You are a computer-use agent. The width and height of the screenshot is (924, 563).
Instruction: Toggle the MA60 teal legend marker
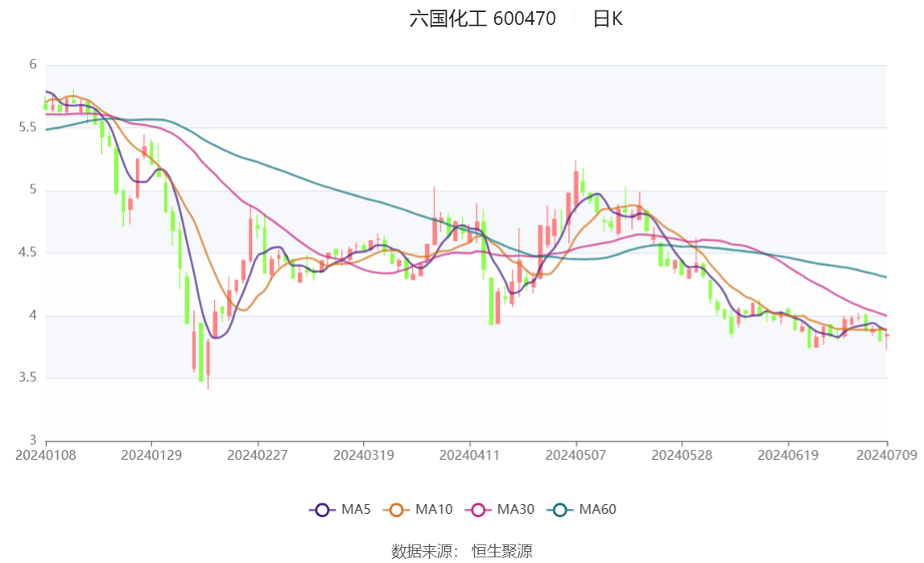(x=561, y=510)
